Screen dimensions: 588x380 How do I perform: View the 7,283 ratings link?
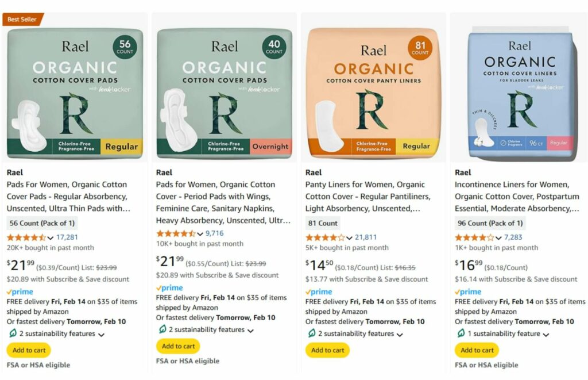513,237
